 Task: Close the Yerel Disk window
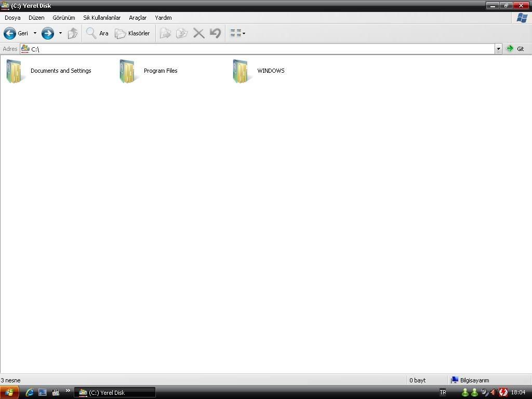pyautogui.click(x=521, y=5)
